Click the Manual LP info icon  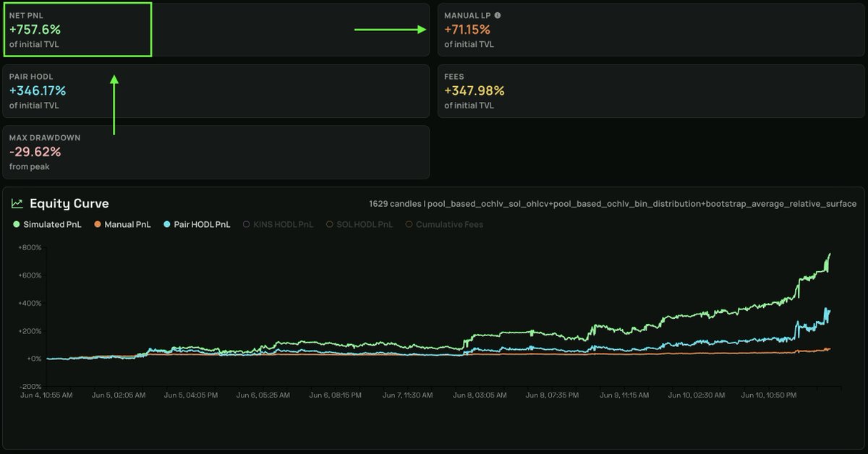tap(497, 15)
